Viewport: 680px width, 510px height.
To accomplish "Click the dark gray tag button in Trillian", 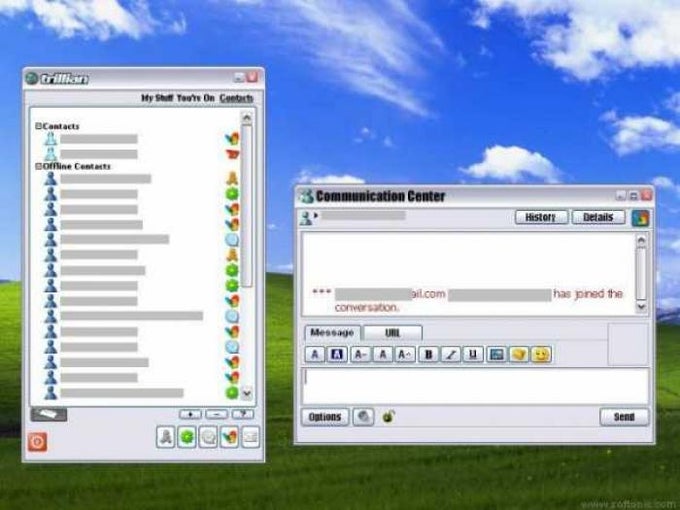I will point(49,415).
